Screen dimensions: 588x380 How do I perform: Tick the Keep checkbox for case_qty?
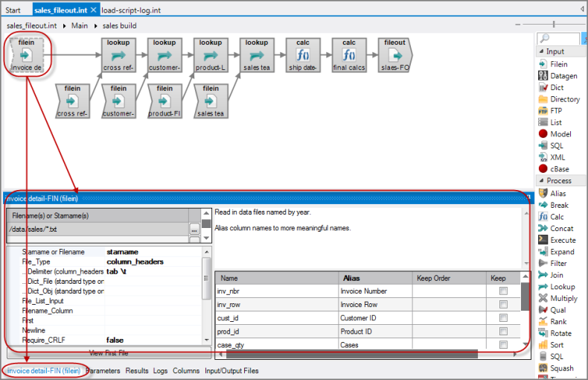[503, 345]
